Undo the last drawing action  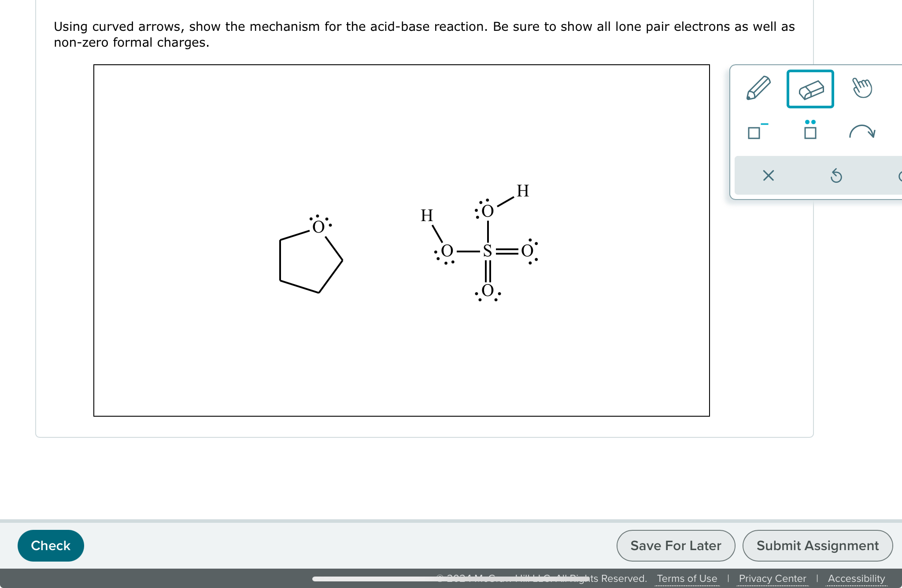(x=836, y=175)
